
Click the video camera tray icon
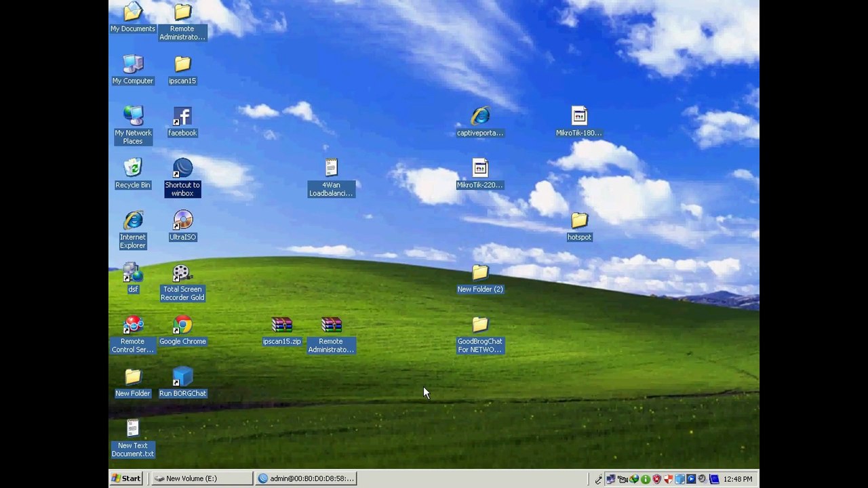622,479
